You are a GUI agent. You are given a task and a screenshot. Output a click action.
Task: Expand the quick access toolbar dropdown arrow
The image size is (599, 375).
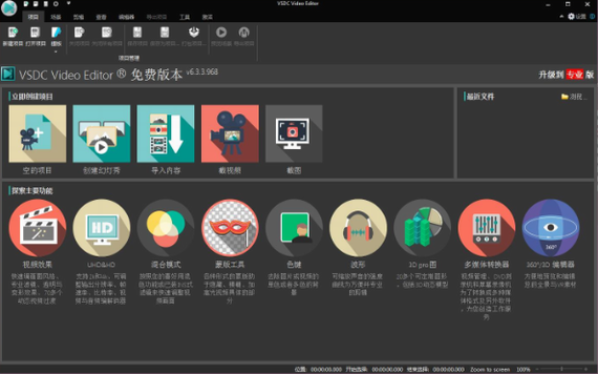click(69, 4)
